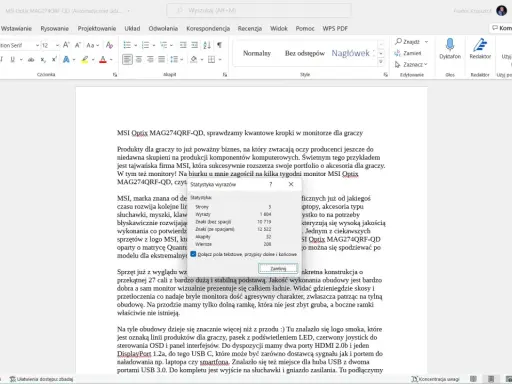Open the Recenzja tab
The image size is (512, 384).
[250, 29]
